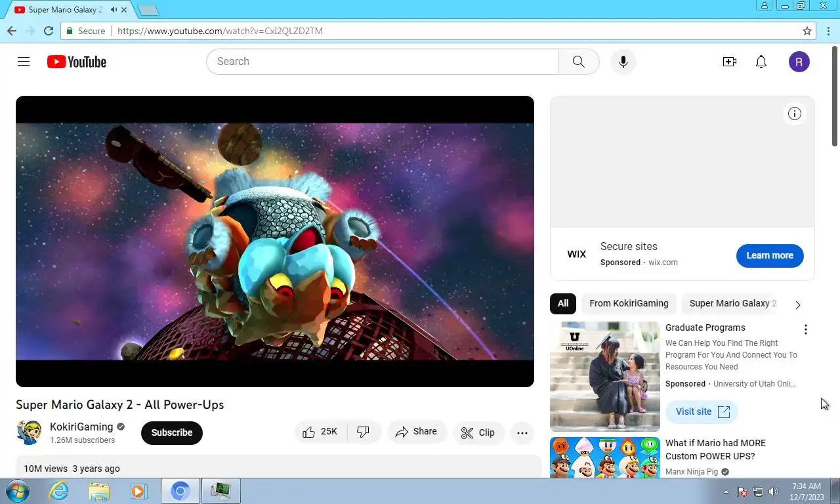This screenshot has width=840, height=504.
Task: Share the Super Mario Galaxy video
Action: 417,432
